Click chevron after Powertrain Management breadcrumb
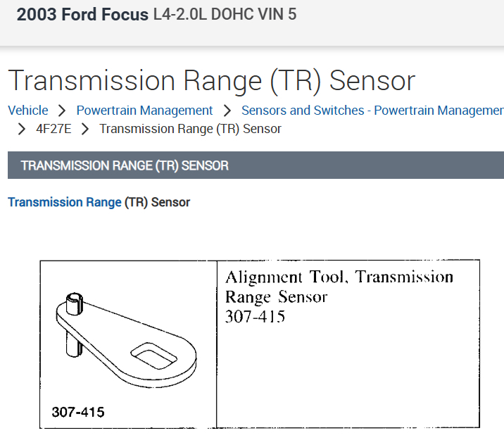Viewport: 504px width, 445px height. tap(227, 111)
